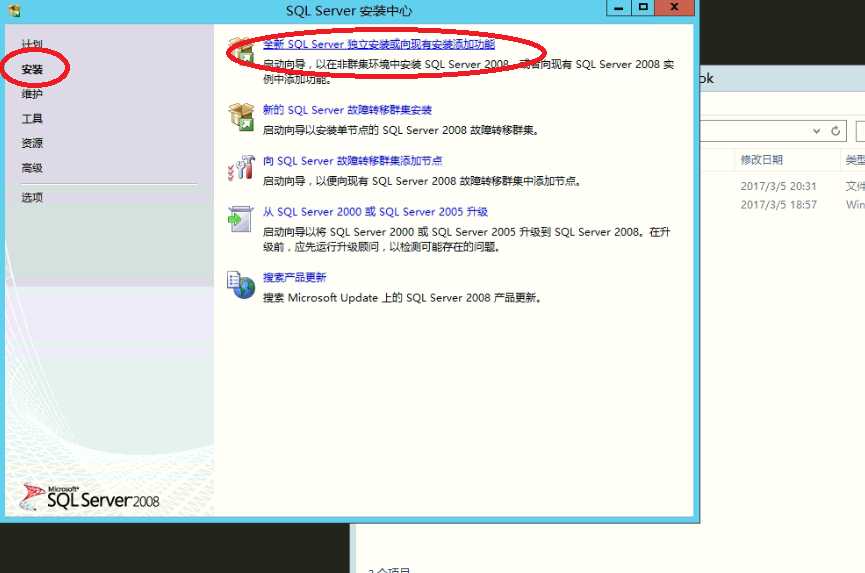Click description text 搜索 Microsoft Update 上的产品更新

pos(403,298)
